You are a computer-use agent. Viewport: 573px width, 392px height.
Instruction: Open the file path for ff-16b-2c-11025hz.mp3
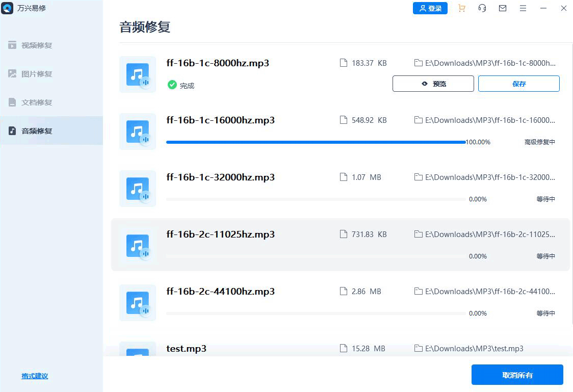[484, 234]
